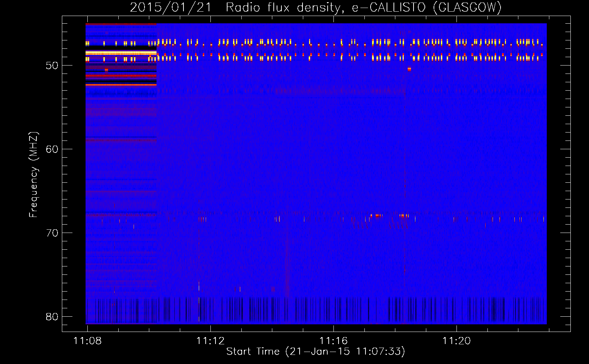
Task: Click the 80 frequency tick label
Action: (x=52, y=317)
